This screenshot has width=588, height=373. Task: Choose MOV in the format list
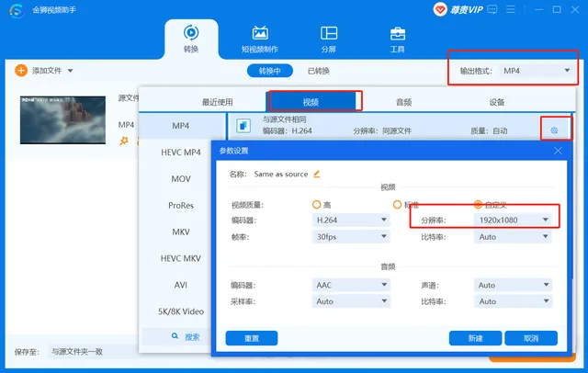pos(181,179)
